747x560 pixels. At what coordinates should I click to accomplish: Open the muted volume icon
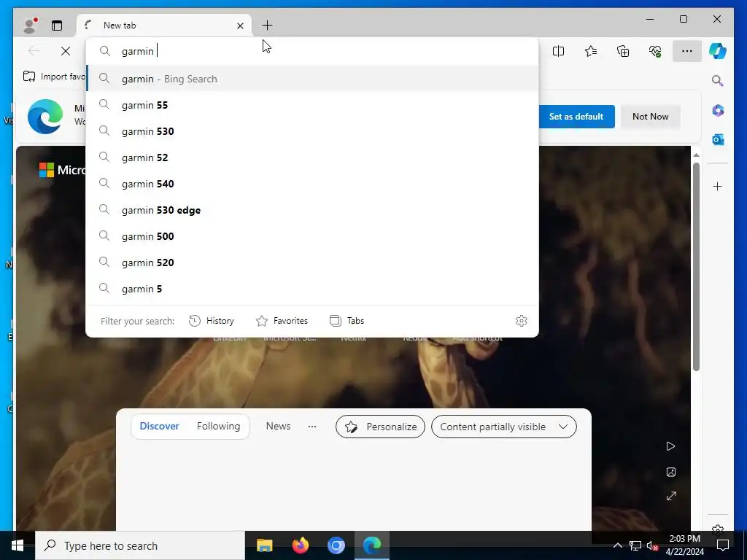click(651, 545)
